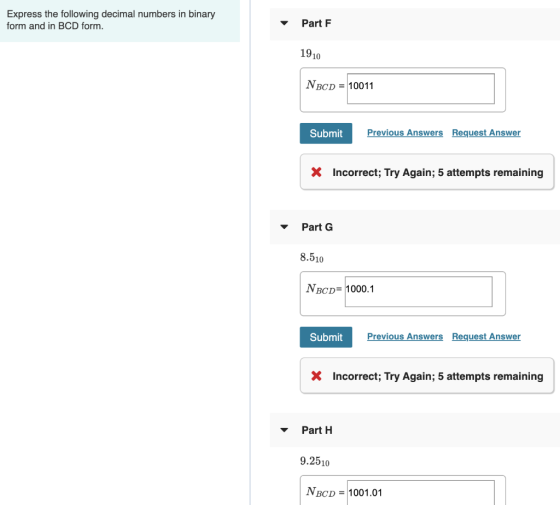The width and height of the screenshot is (560, 505).
Task: Collapse the Part G section arrow
Action: coord(284,227)
